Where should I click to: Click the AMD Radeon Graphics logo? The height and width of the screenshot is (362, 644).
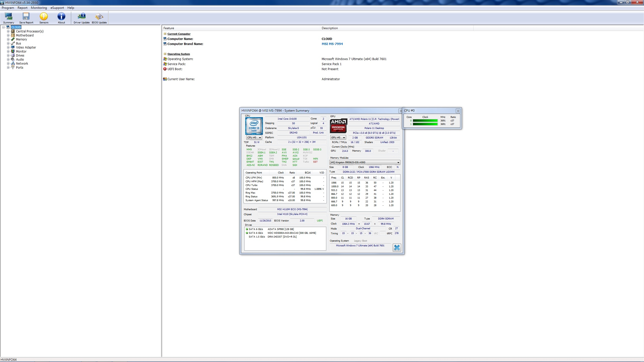pyautogui.click(x=338, y=125)
